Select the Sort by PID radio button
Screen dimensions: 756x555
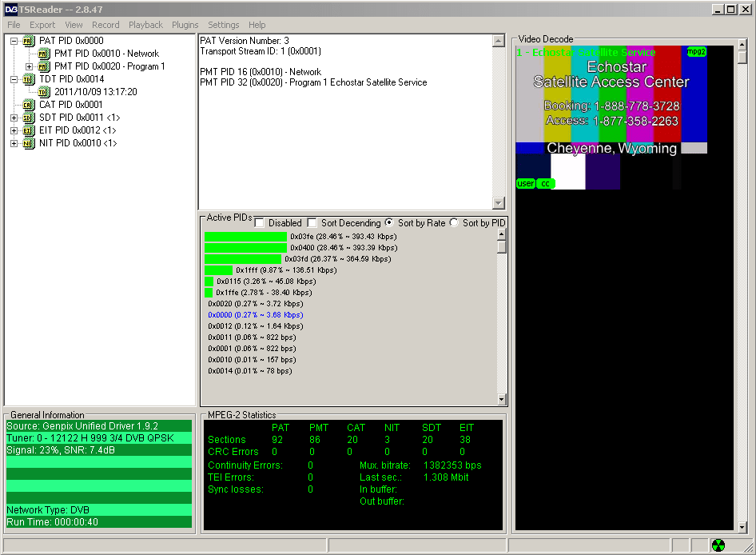[x=454, y=222]
